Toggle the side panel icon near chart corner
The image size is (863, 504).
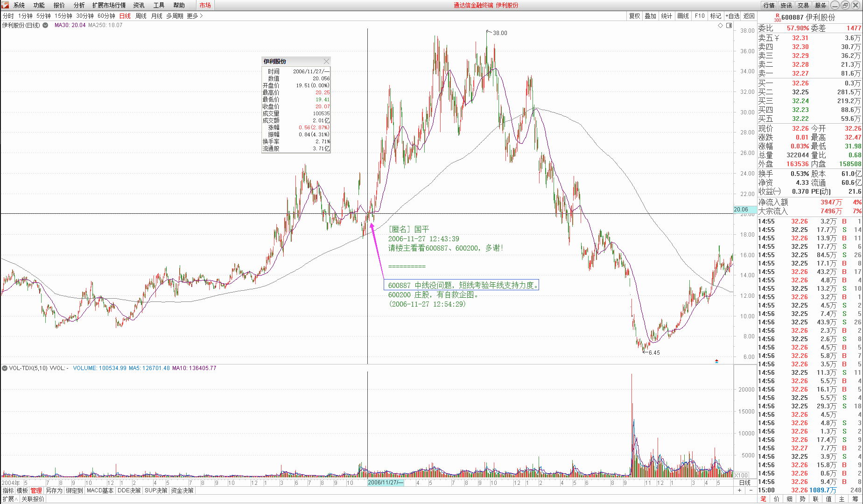click(x=729, y=25)
